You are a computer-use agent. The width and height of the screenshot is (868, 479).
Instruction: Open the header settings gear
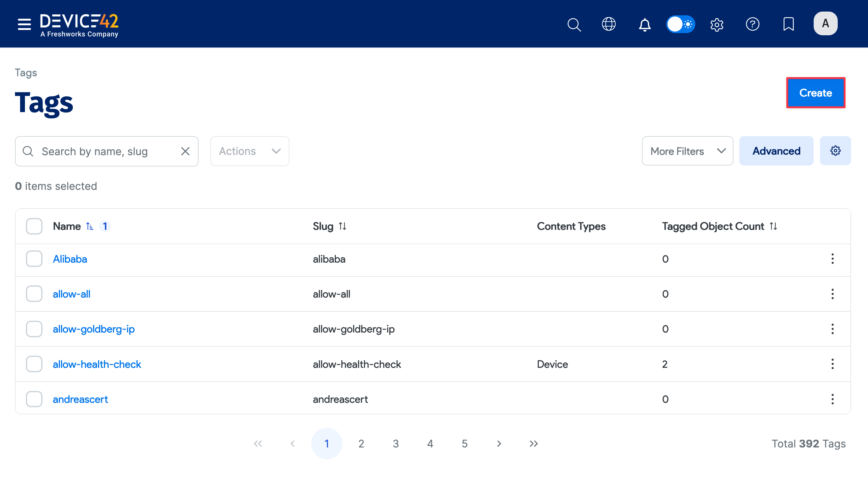(717, 24)
